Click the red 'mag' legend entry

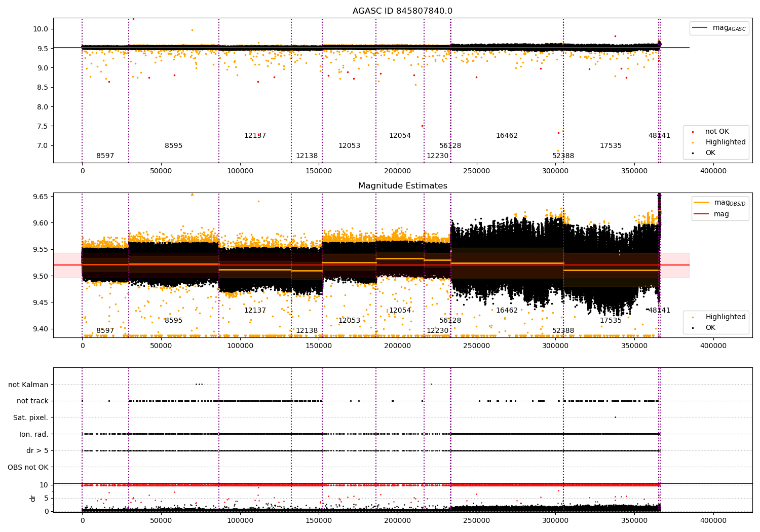pos(711,214)
